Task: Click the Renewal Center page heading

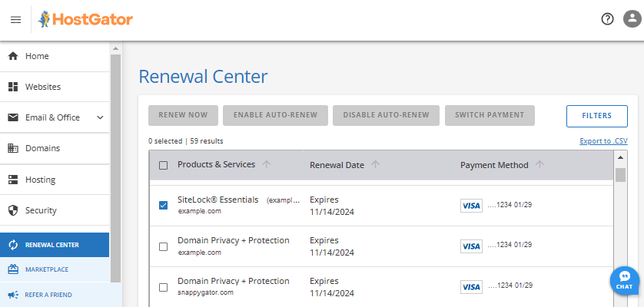Action: coord(203,77)
